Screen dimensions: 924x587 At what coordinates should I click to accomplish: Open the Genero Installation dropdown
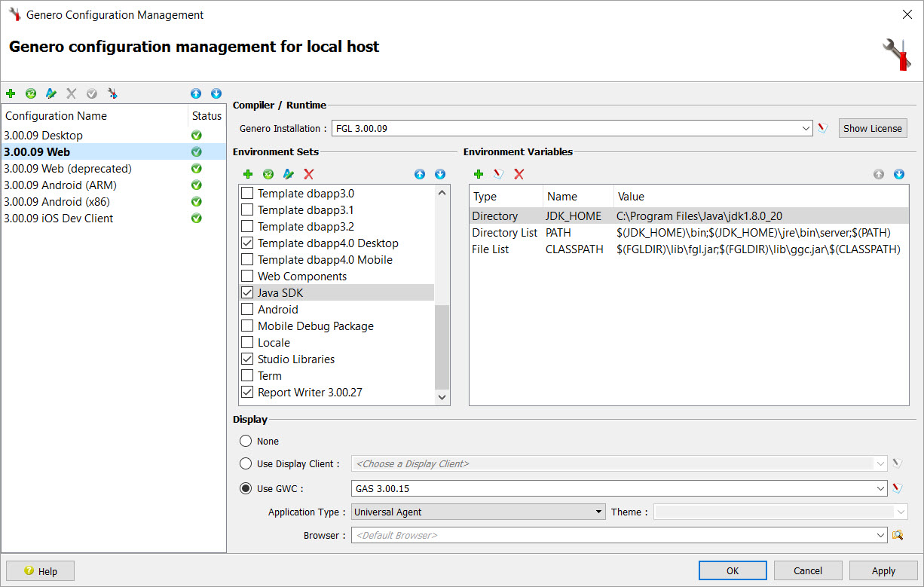pyautogui.click(x=807, y=129)
